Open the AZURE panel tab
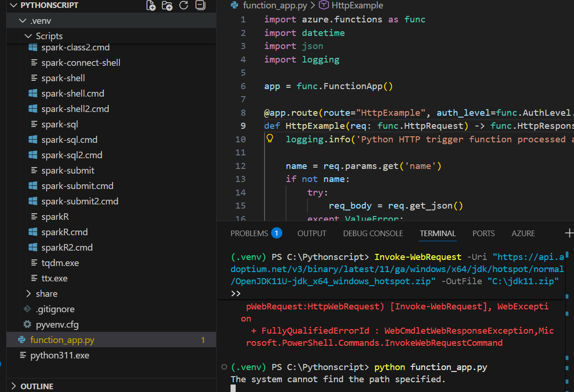The image size is (574, 392). coord(523,233)
